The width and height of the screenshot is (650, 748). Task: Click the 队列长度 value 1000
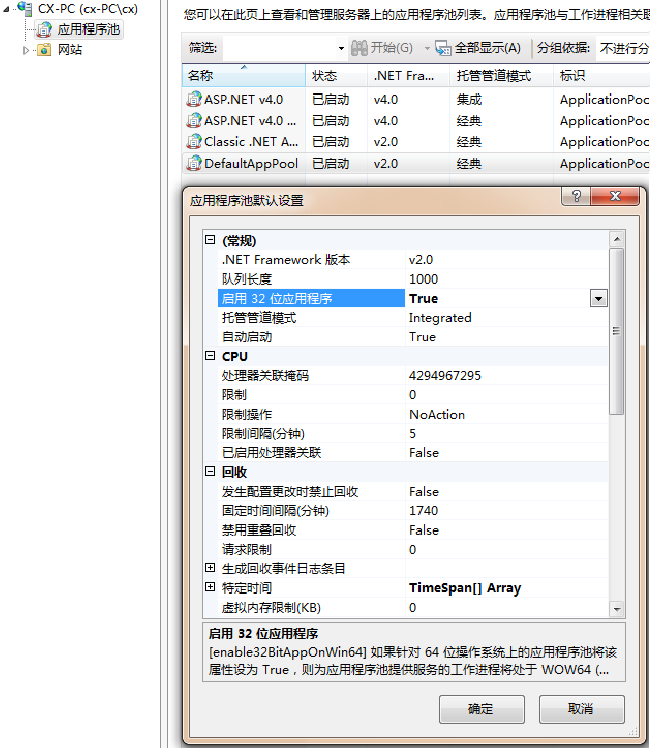coord(423,279)
